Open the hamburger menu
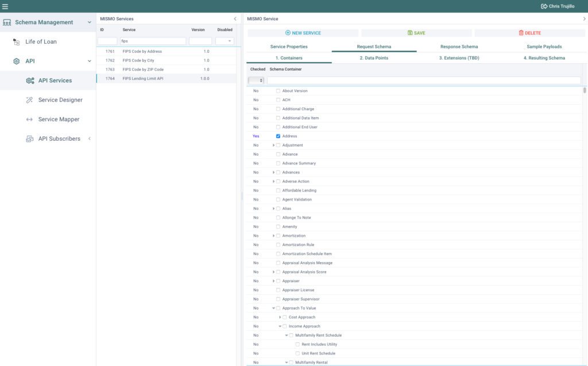 (5, 6)
